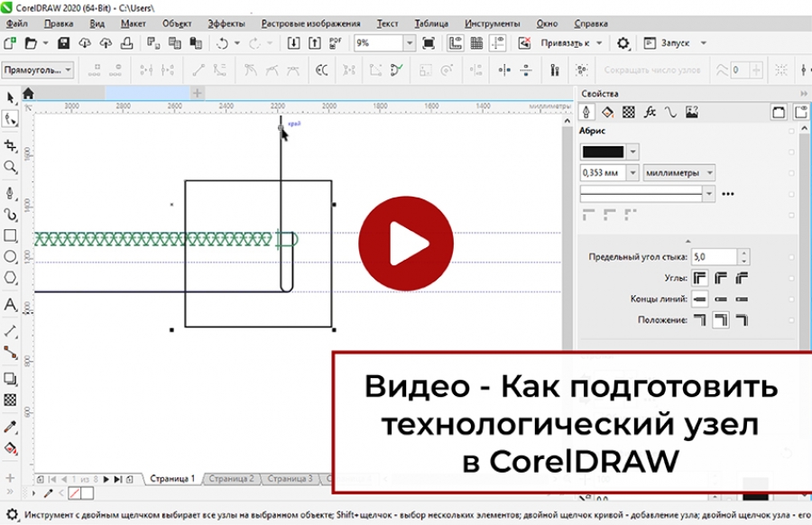Select the Dimension line tool
Viewport: 812px width, 525px height.
(x=10, y=331)
